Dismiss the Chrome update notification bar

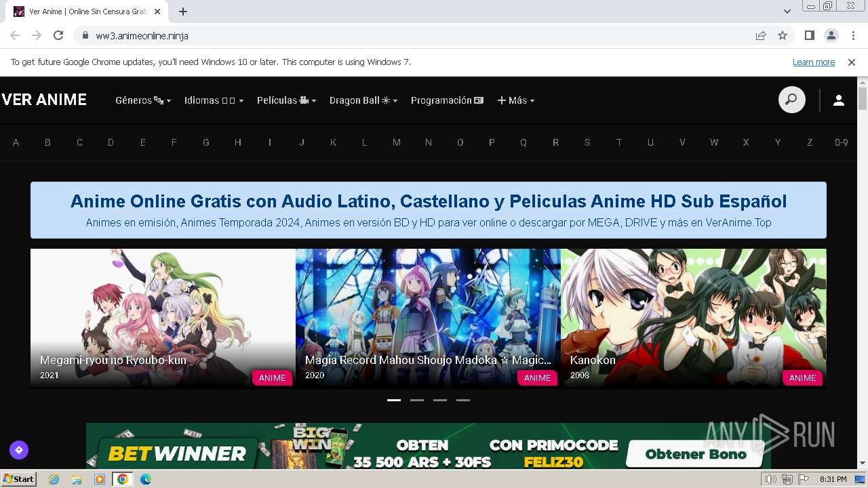(x=852, y=62)
